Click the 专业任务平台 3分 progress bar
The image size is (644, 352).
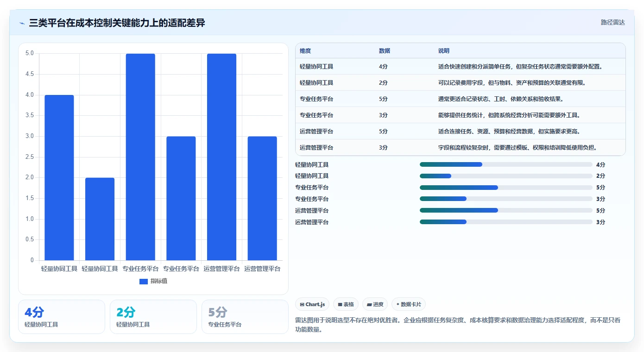(x=506, y=199)
